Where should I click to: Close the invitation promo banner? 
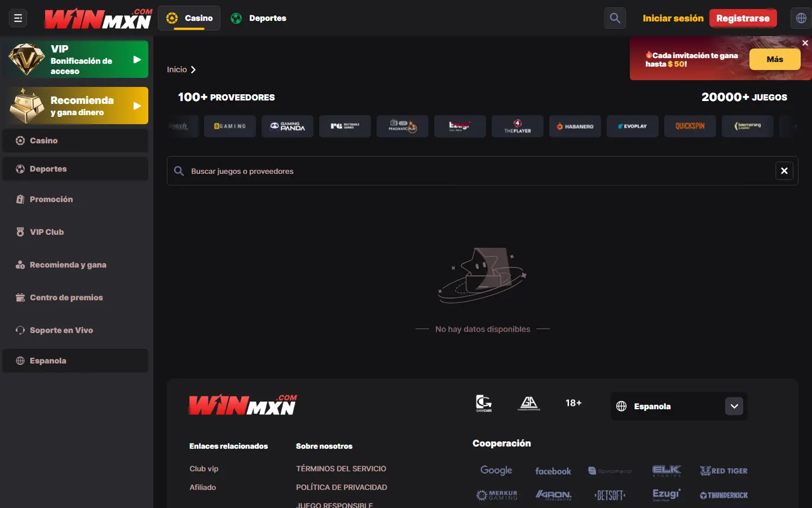pos(805,43)
